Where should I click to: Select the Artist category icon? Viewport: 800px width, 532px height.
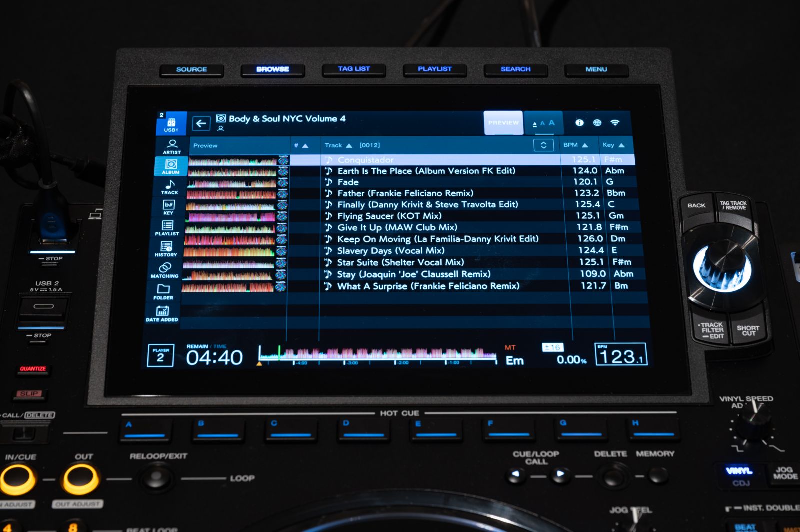(x=172, y=146)
